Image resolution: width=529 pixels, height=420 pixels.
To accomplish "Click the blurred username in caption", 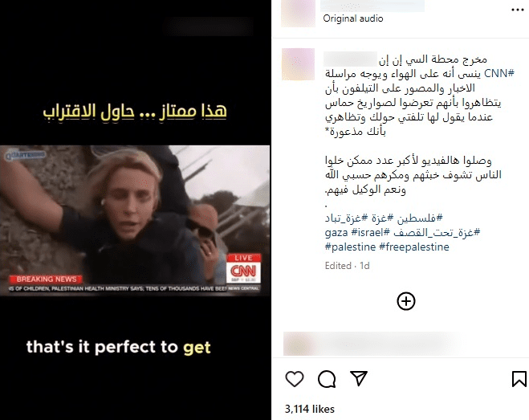I will tap(350, 59).
